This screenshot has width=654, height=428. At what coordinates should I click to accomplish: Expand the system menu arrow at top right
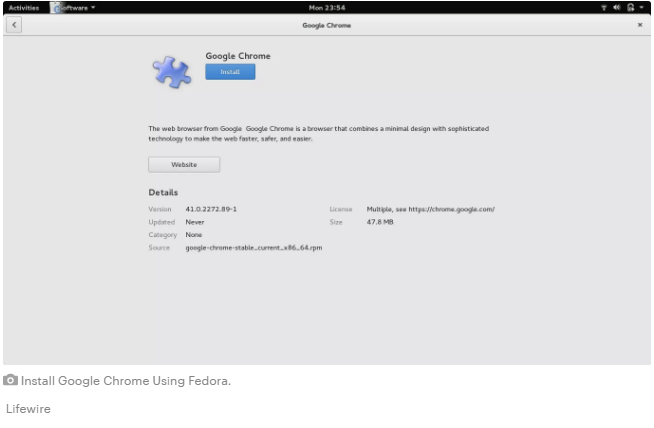641,8
